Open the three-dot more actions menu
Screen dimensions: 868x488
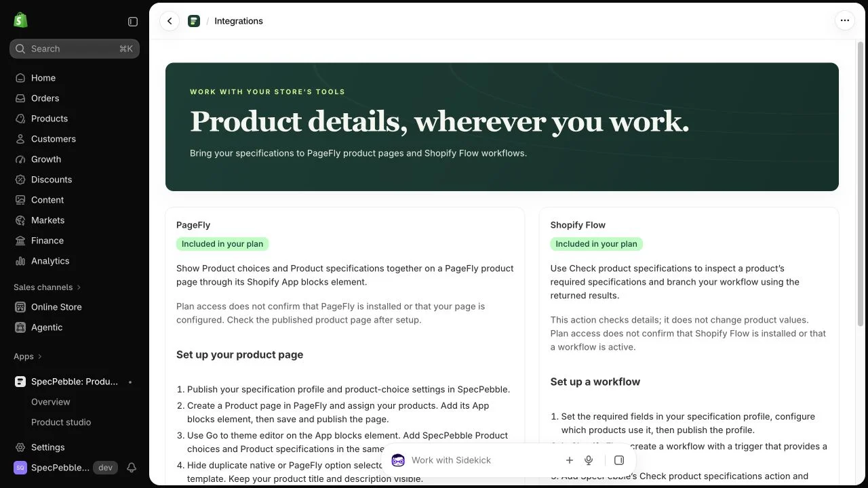(844, 20)
